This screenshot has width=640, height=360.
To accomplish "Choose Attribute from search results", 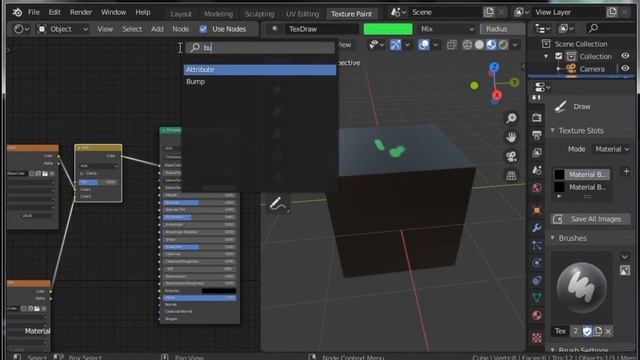I will pyautogui.click(x=260, y=70).
